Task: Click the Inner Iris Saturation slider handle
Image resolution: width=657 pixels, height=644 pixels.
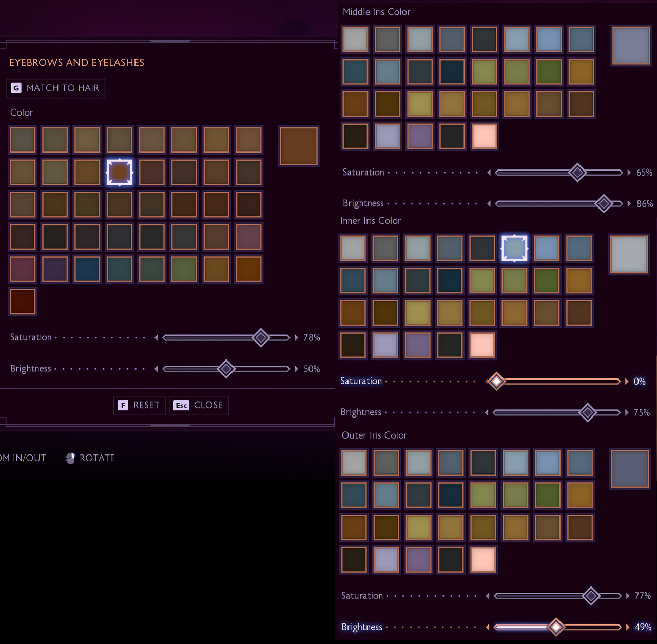Action: click(x=496, y=381)
